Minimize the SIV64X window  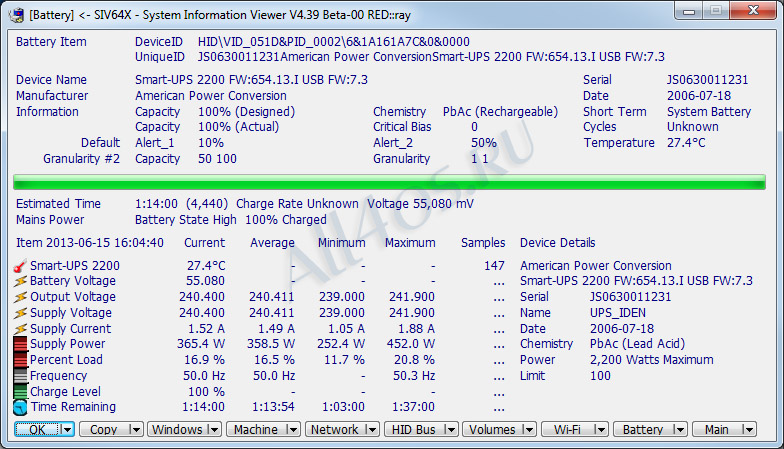coord(689,11)
